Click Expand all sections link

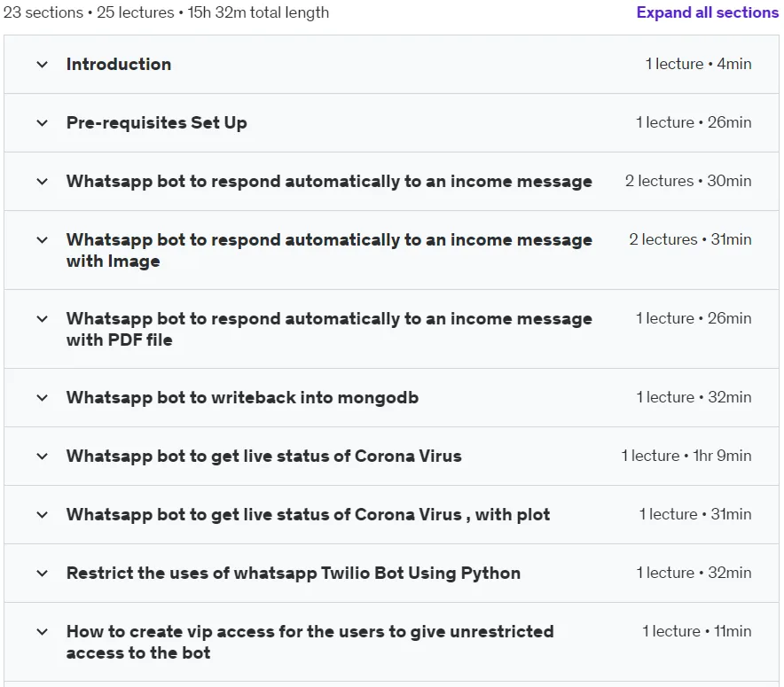click(707, 12)
